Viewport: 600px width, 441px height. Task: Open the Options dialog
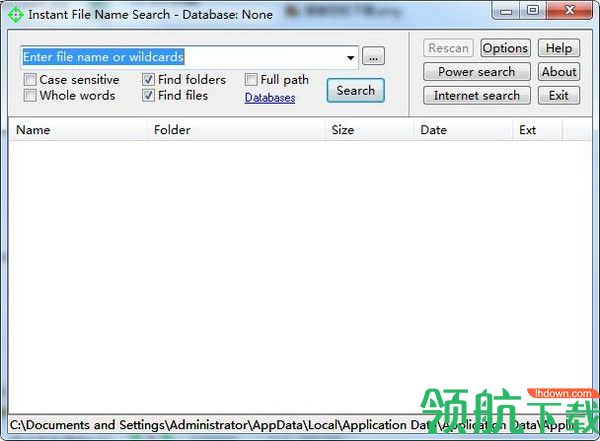(x=505, y=48)
